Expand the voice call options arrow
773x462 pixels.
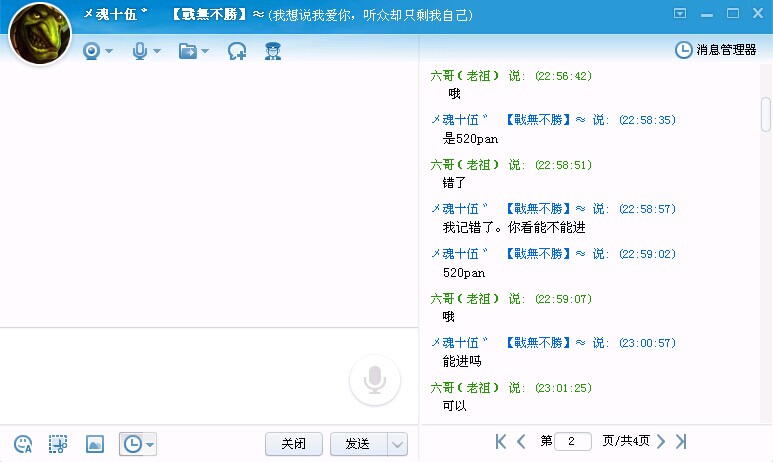click(x=157, y=51)
